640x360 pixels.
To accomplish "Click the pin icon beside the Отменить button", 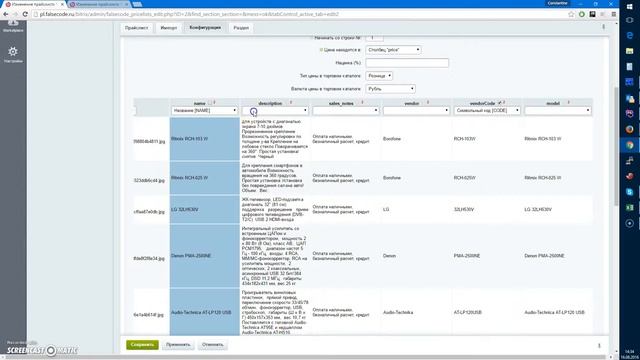I will click(599, 345).
